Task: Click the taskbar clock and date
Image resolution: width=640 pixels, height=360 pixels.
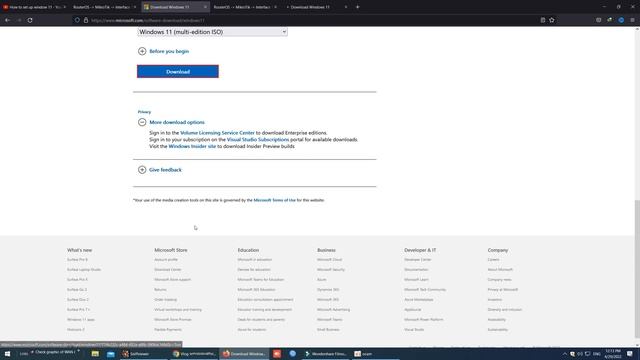Action: pos(613,354)
